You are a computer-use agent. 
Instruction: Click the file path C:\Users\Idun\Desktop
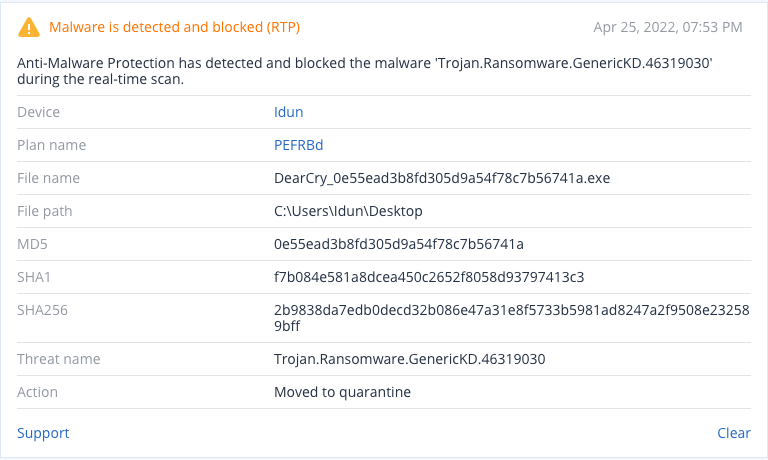348,211
